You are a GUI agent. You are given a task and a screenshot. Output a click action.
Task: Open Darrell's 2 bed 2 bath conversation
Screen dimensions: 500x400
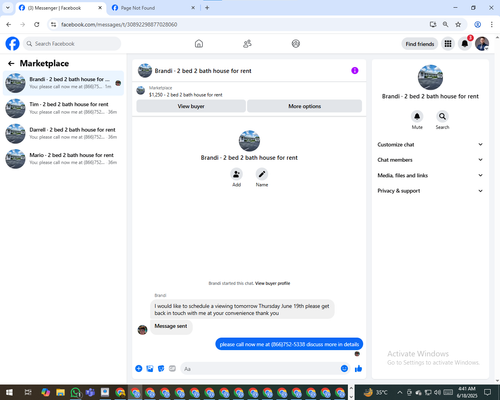(63, 134)
